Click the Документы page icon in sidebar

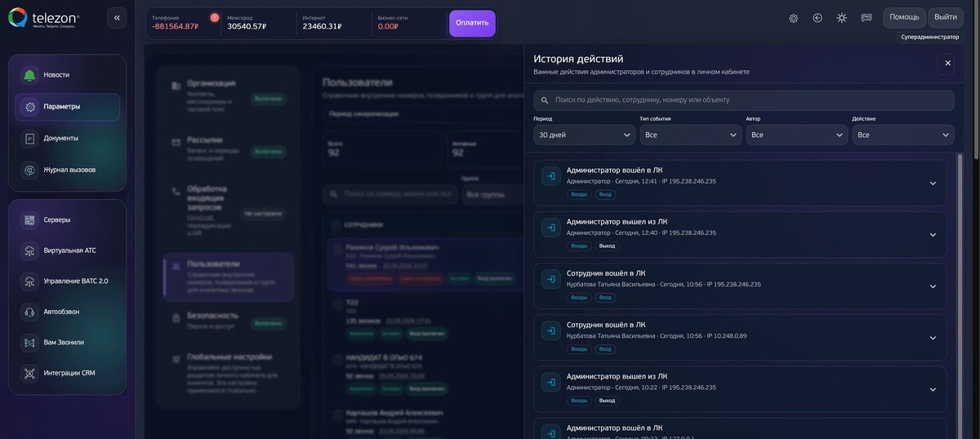[29, 139]
